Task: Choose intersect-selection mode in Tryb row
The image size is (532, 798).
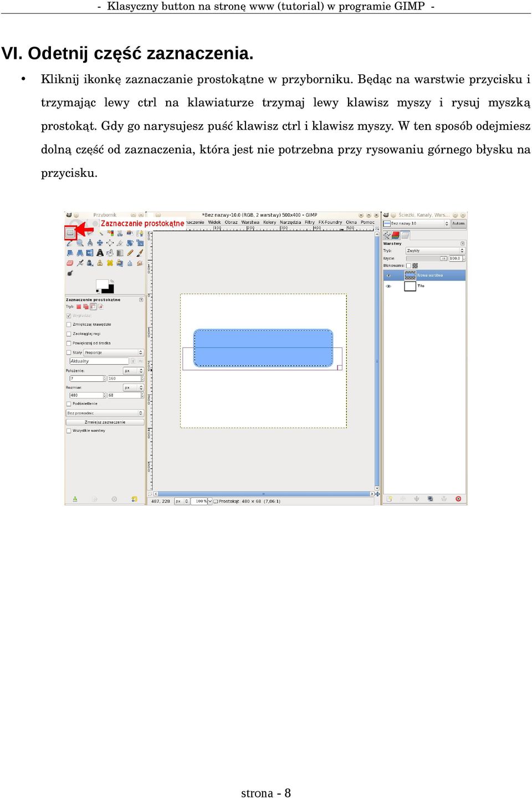Action: coord(101,306)
